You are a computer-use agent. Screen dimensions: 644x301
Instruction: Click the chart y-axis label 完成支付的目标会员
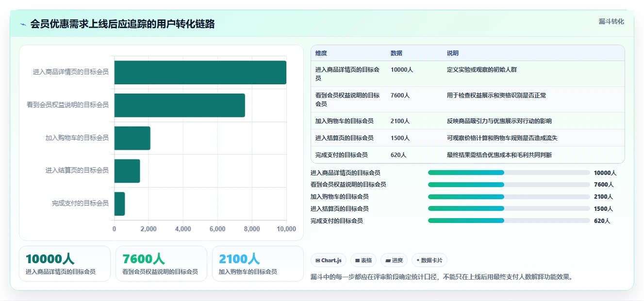(80, 204)
